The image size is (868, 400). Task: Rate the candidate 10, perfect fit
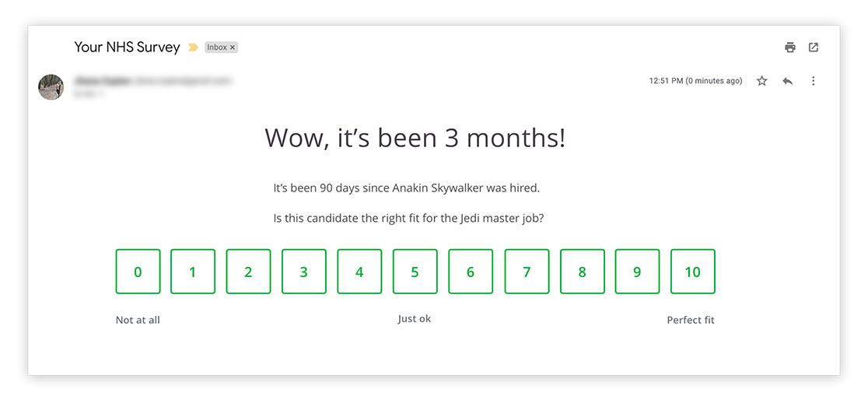coord(692,272)
